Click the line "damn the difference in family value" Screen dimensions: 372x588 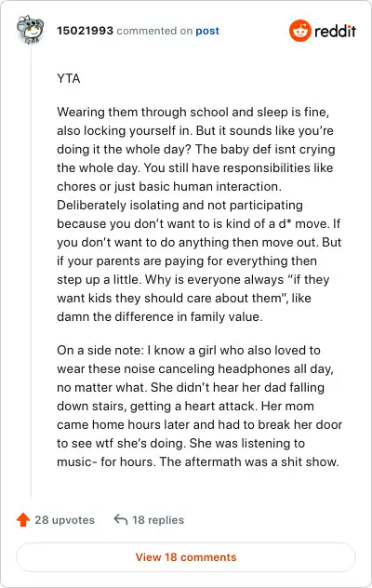pos(160,316)
